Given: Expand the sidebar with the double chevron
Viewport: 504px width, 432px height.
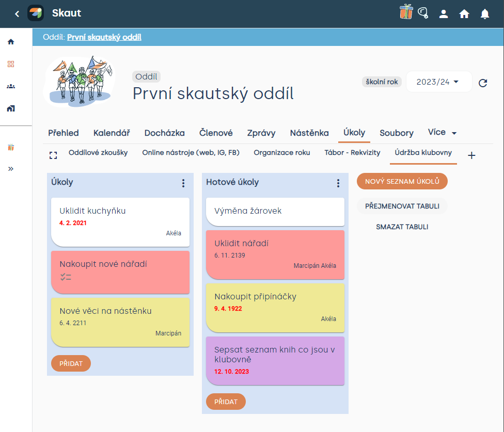Looking at the screenshot, I should click(11, 169).
